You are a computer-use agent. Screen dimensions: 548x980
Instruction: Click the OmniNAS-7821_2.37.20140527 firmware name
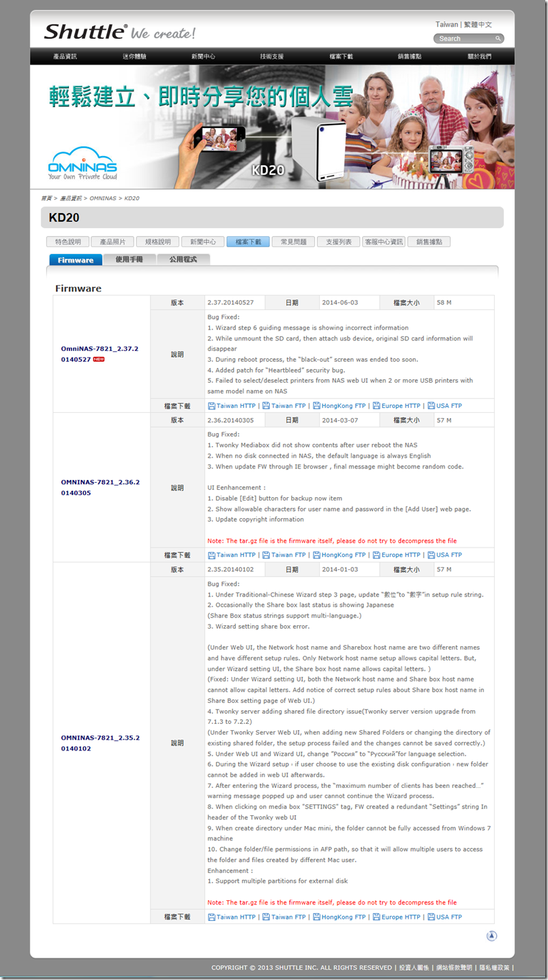pyautogui.click(x=100, y=353)
